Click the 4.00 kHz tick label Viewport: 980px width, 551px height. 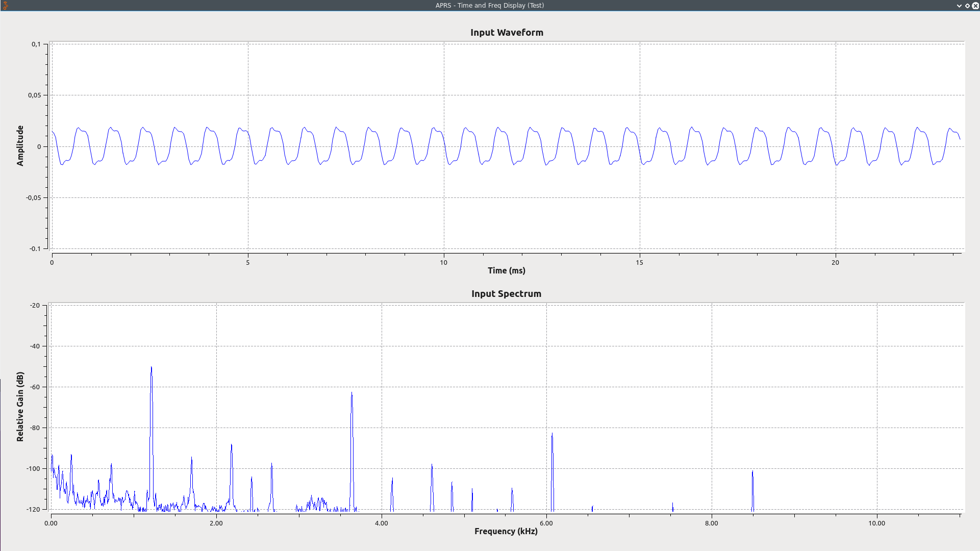381,523
